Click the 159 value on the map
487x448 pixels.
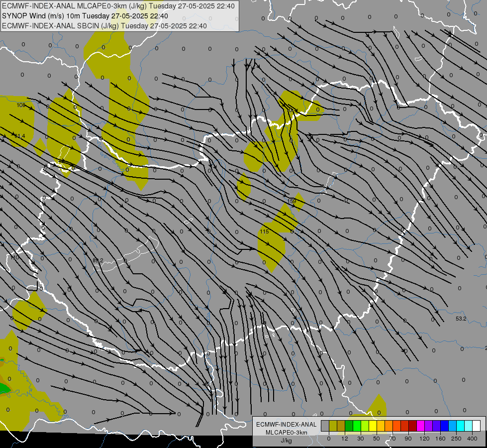tap(292, 201)
